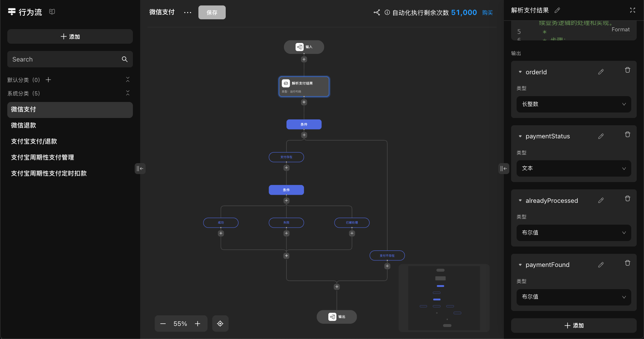Click the 保存 save button

[212, 12]
